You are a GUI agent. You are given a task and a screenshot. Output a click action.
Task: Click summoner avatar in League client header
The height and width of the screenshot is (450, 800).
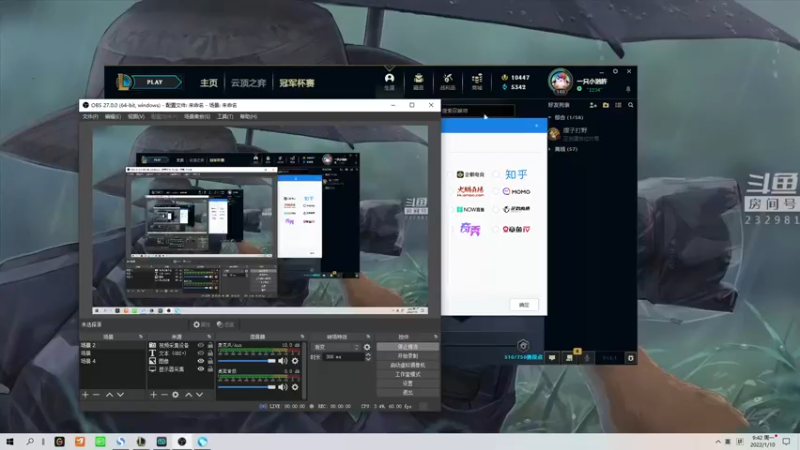[x=560, y=81]
